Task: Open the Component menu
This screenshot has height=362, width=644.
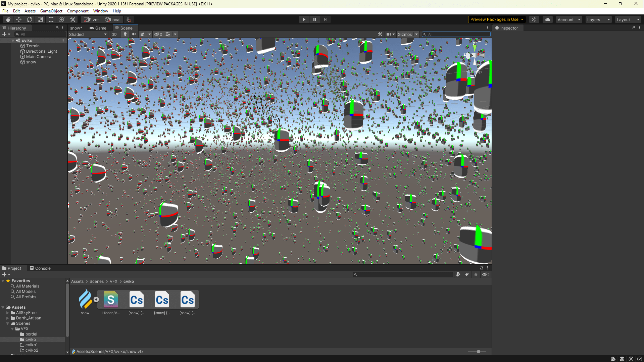Action: coord(78,11)
